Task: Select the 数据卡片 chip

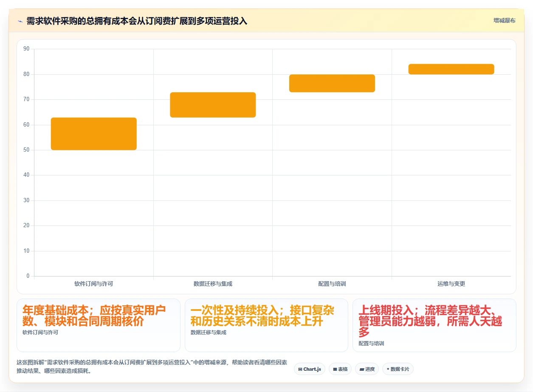Action: (398, 369)
